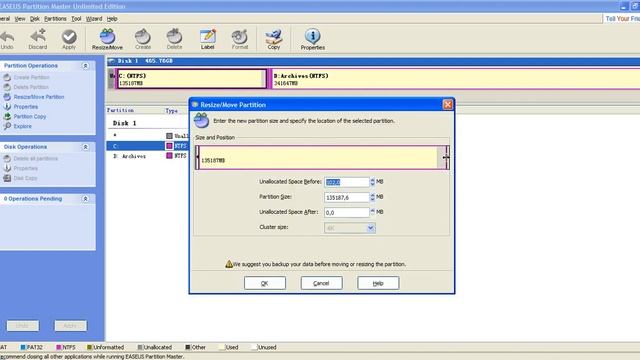Click the Unallocated Space After field
This screenshot has height=360, width=640.
tap(347, 212)
